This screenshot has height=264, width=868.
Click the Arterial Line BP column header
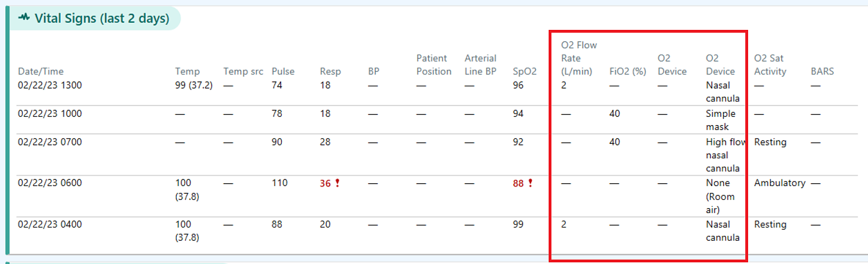480,65
